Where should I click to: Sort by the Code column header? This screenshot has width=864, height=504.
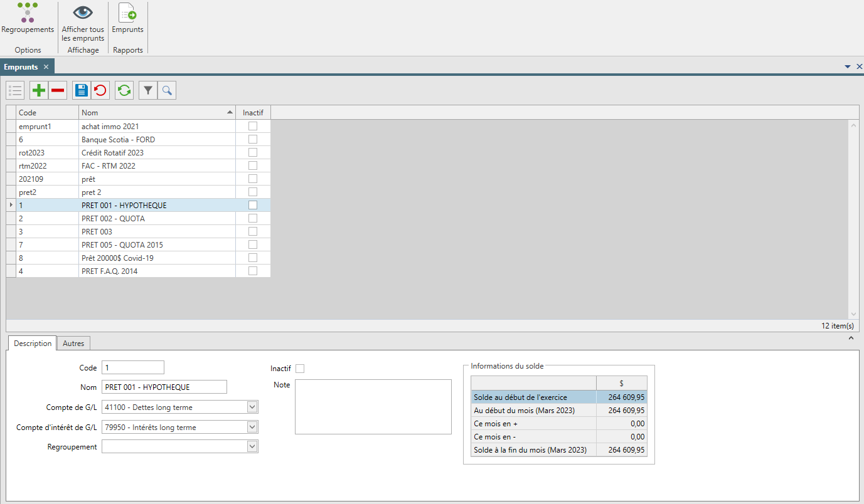[47, 113]
